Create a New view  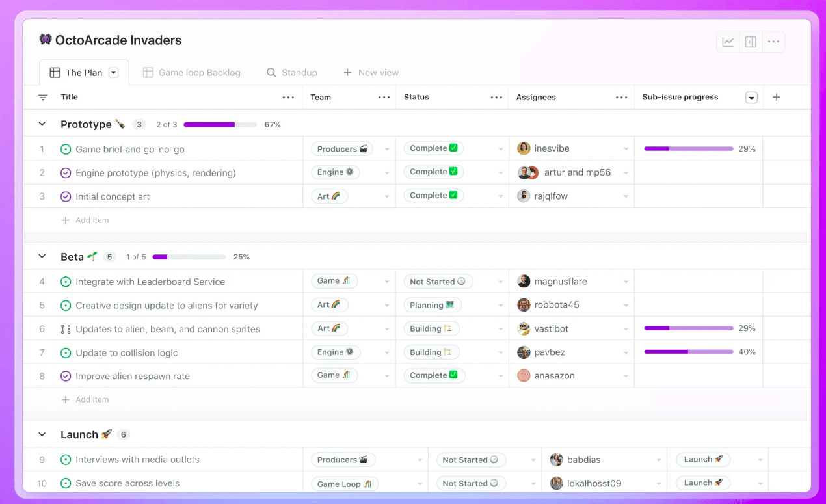(x=371, y=73)
